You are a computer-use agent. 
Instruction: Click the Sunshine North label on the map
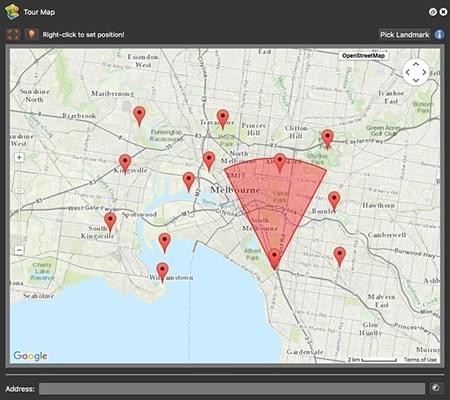point(34,95)
